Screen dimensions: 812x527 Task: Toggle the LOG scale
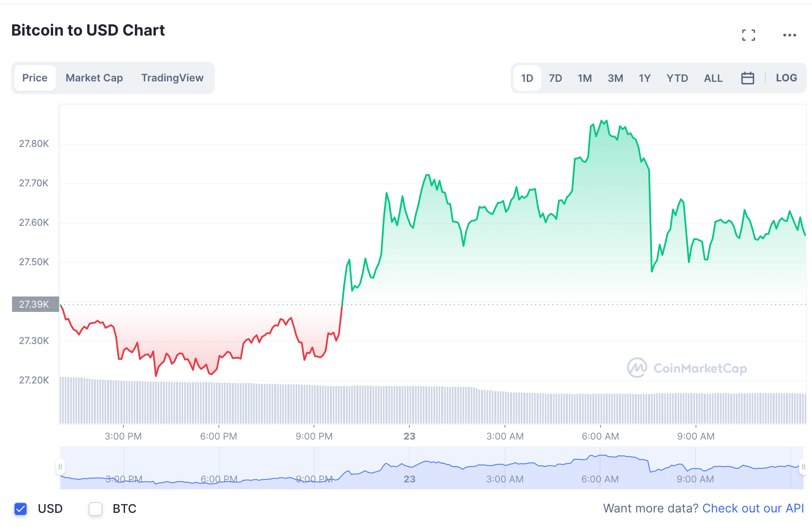tap(786, 78)
